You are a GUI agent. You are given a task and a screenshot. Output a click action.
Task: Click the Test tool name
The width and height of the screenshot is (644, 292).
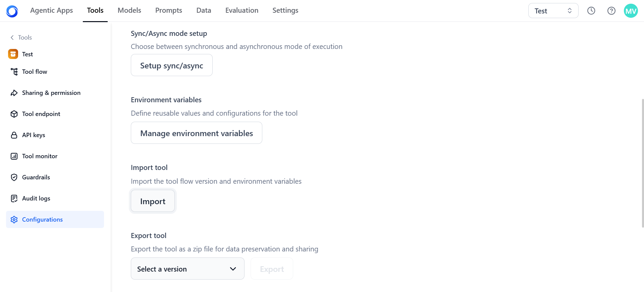point(28,54)
